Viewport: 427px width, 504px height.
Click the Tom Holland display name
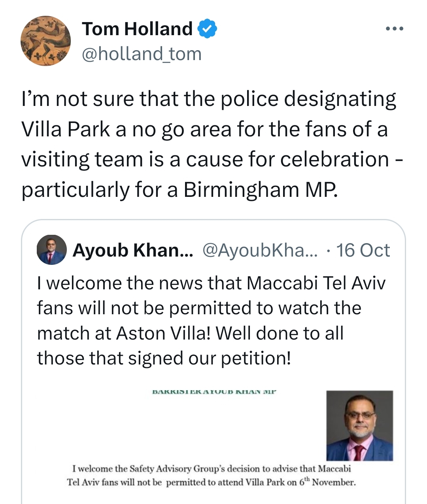coord(137,29)
